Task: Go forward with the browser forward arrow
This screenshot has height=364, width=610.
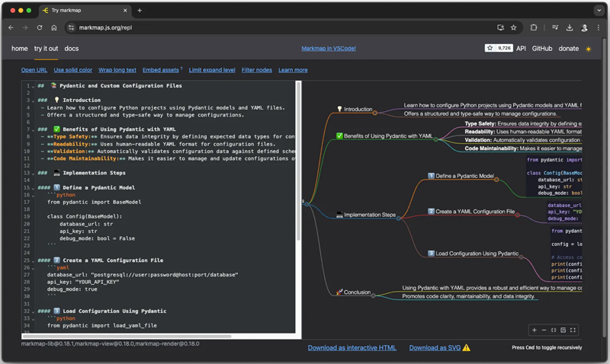Action: (25, 27)
